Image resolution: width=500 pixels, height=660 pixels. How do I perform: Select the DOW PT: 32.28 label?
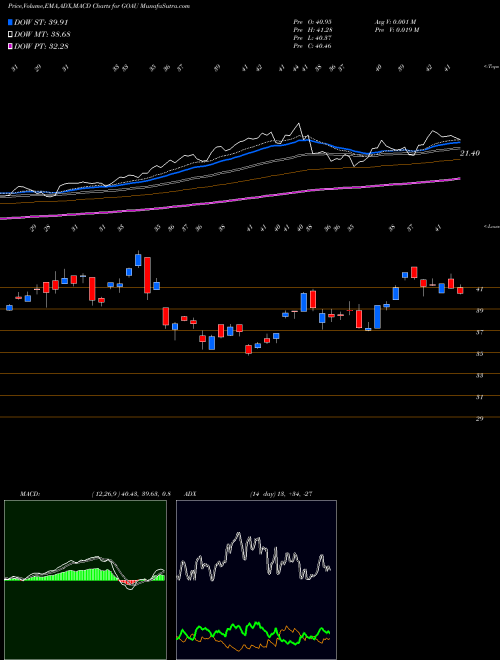pos(41,46)
